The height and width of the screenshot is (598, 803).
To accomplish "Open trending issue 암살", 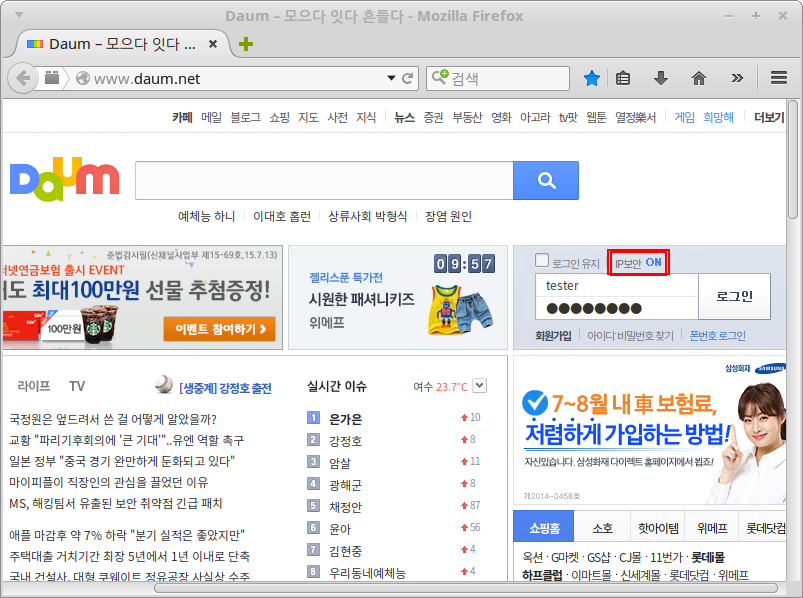I will click(340, 463).
